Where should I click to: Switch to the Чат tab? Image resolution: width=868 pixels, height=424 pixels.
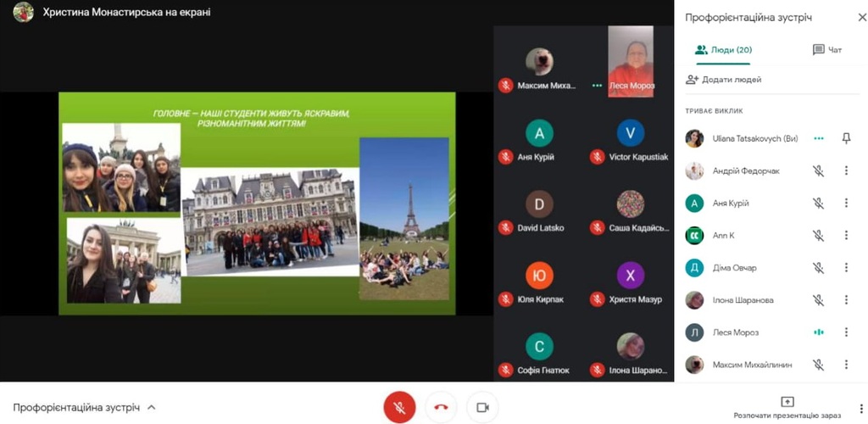tap(827, 50)
